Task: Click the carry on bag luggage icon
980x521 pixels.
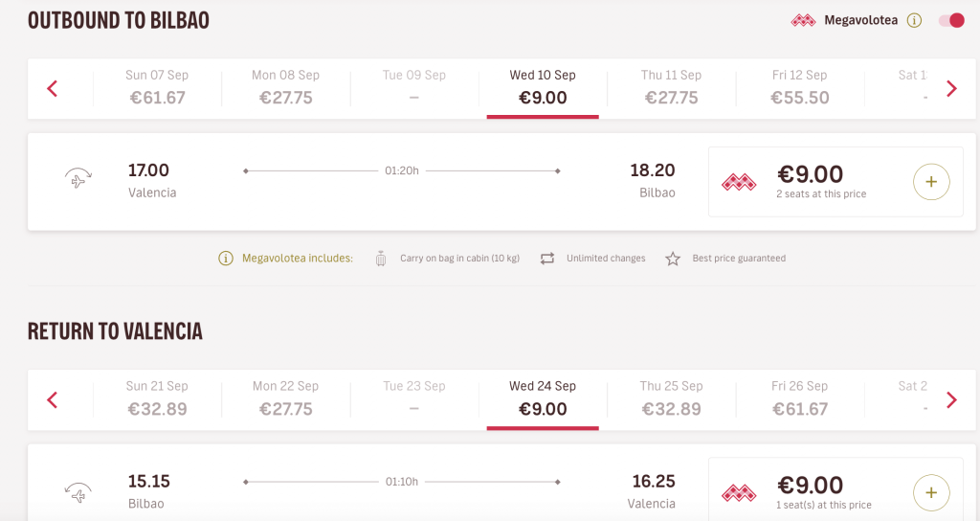Action: click(x=381, y=259)
